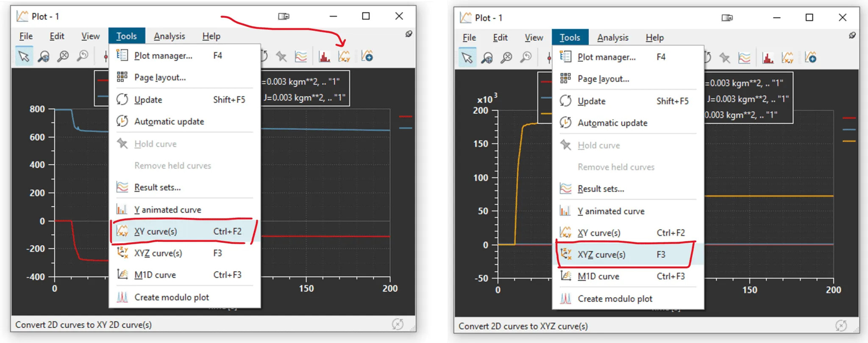Click red histogram toolbar icon in right window
This screenshot has height=343, width=868.
768,58
